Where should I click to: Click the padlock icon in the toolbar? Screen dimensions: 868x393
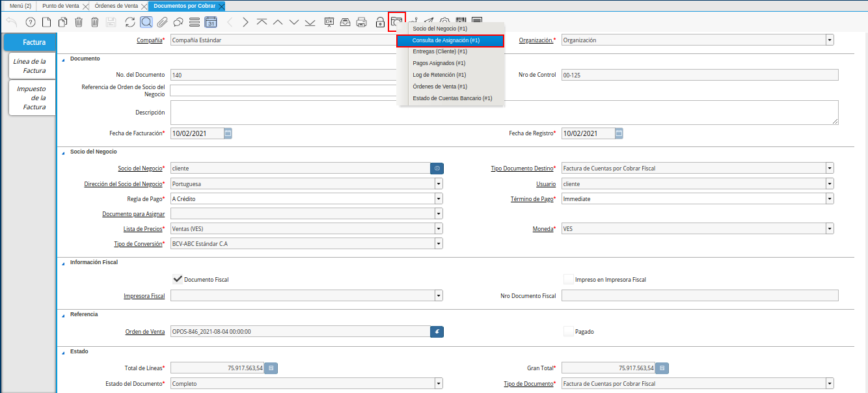380,22
